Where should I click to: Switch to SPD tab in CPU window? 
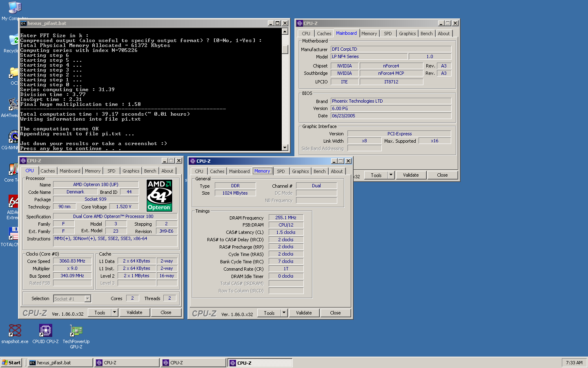click(111, 171)
